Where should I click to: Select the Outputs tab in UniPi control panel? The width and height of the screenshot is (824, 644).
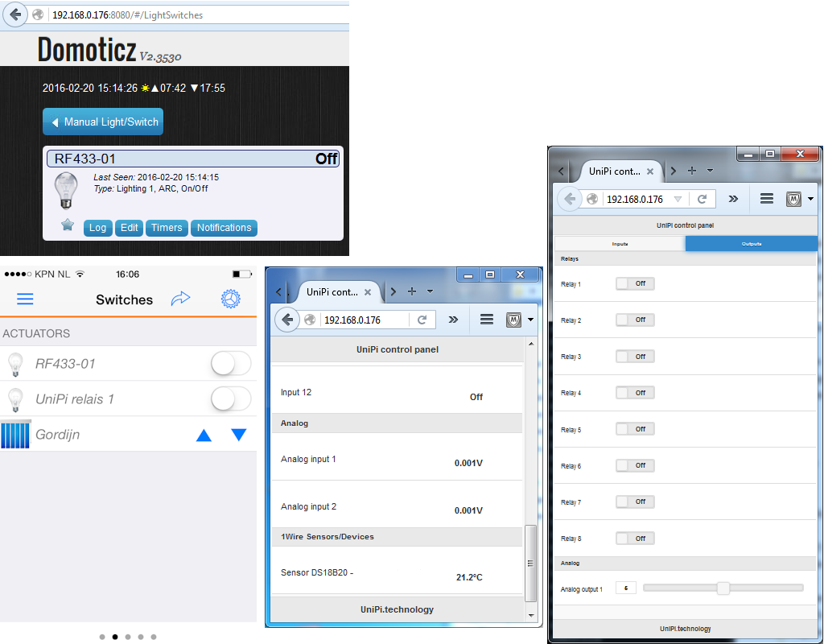click(752, 244)
